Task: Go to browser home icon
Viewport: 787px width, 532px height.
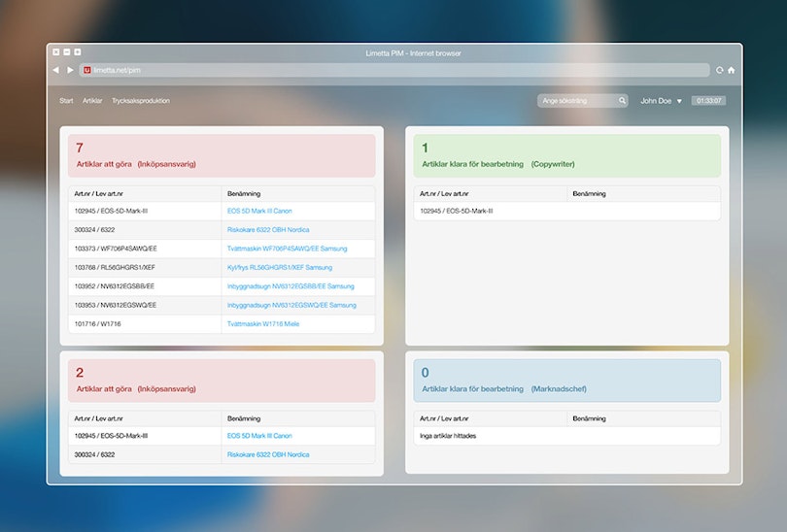Action: [732, 70]
